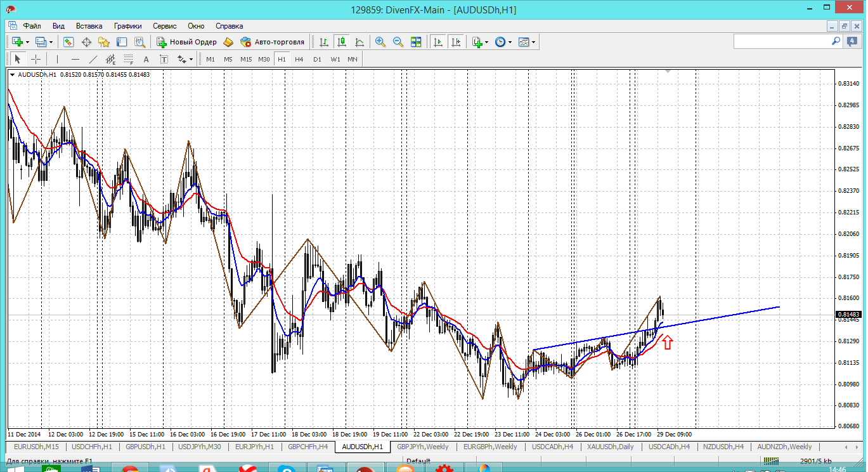The image size is (868, 472).
Task: Select the Fibonacci retracement tool
Action: tap(128, 59)
